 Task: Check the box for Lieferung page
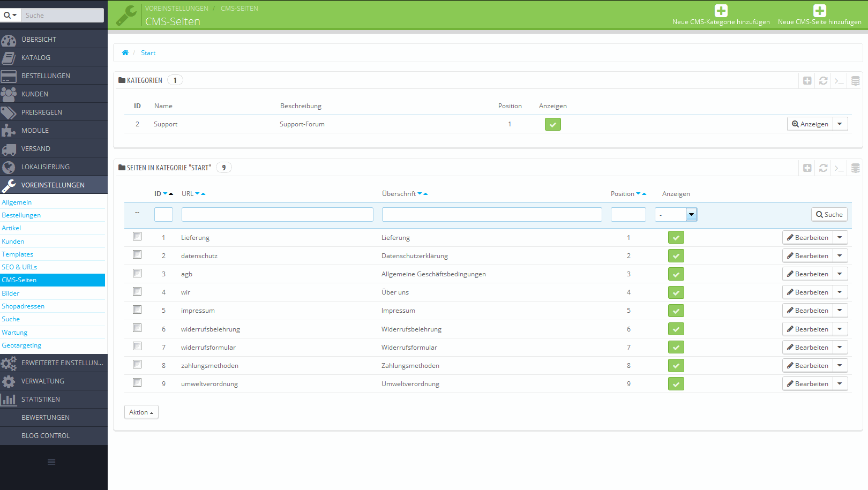pyautogui.click(x=137, y=236)
